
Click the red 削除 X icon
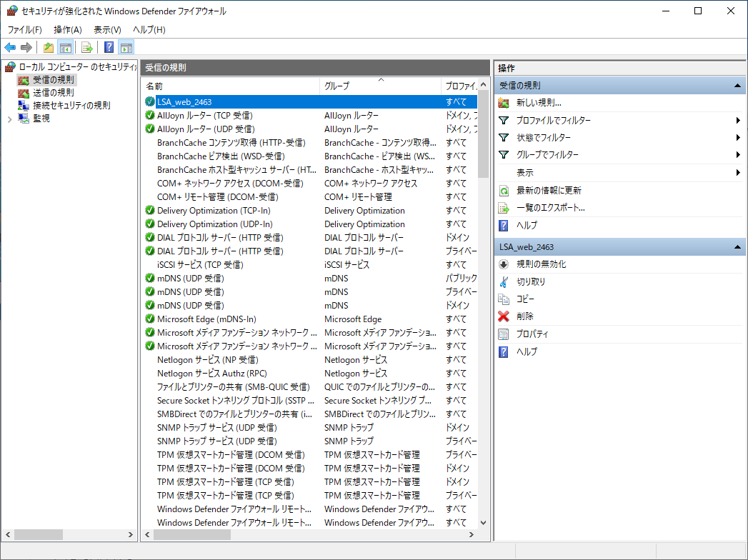503,316
